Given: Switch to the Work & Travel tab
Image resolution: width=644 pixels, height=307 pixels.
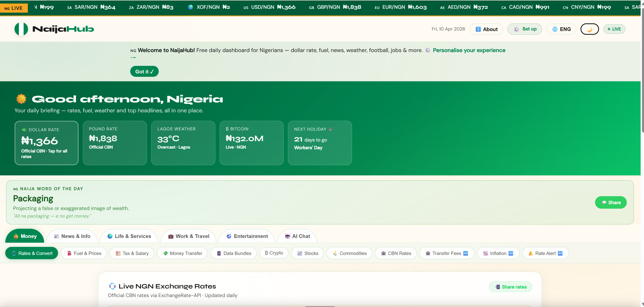Looking at the screenshot, I should pyautogui.click(x=189, y=236).
